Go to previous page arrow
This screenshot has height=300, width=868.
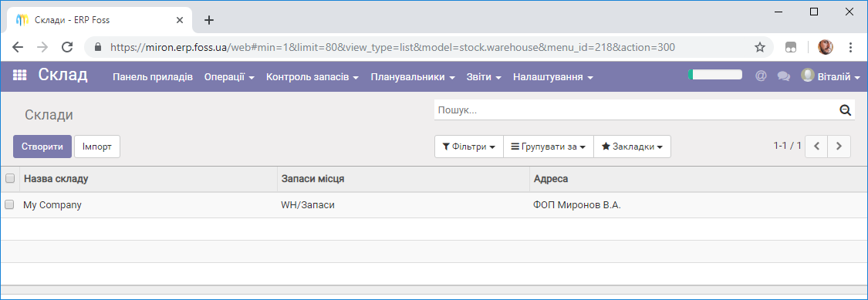pyautogui.click(x=816, y=146)
